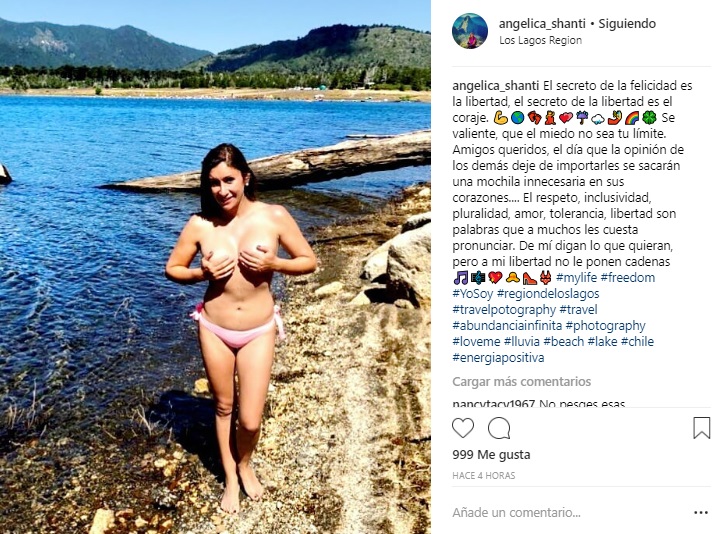The height and width of the screenshot is (534, 715).
Task: Open the HACE 4 HORAS timestamp
Action: [x=484, y=476]
